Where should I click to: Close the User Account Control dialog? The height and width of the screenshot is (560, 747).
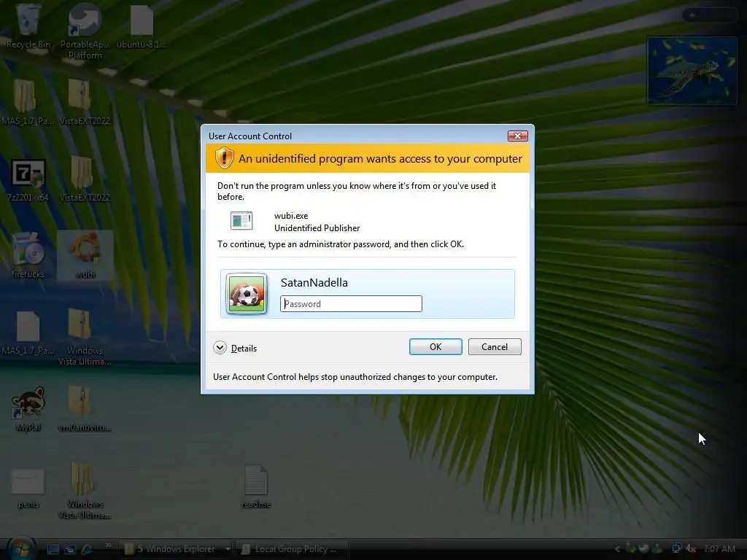[x=517, y=136]
